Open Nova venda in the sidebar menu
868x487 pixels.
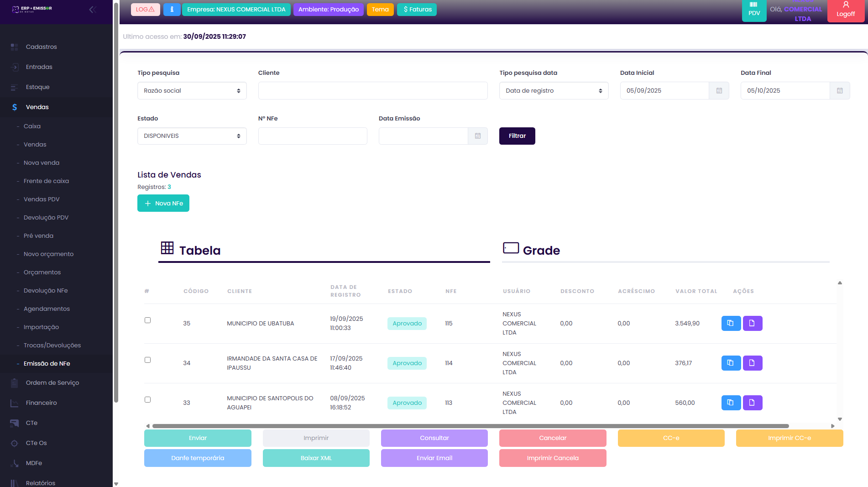tap(42, 163)
